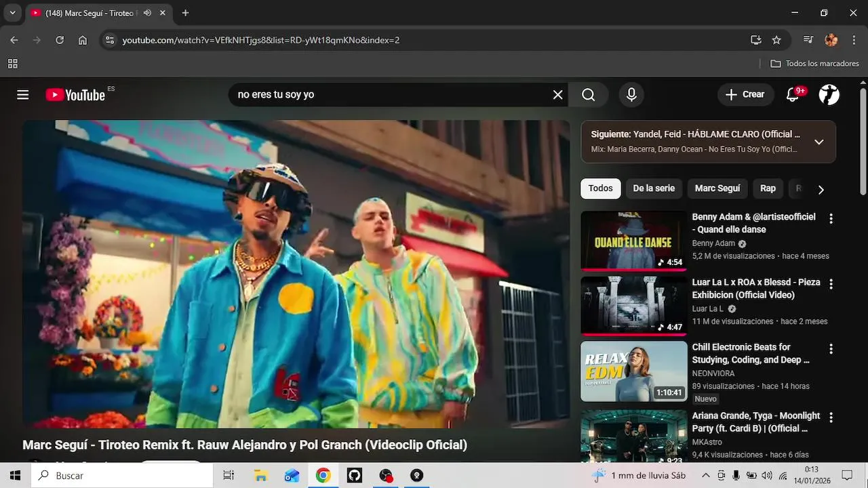
Task: Open Todos los marcadores folder
Action: coord(815,64)
